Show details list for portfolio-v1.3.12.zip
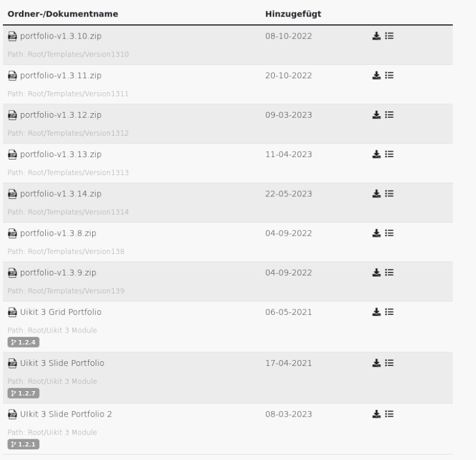This screenshot has width=476, height=460. (x=390, y=114)
